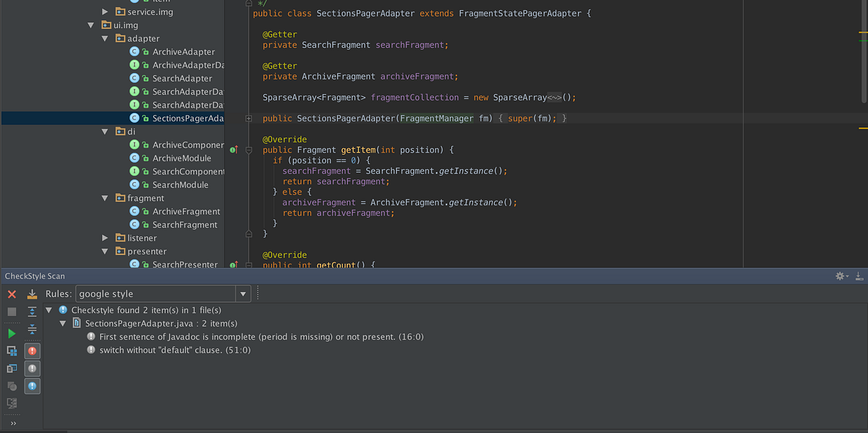Toggle the info severity filter
868x433 pixels.
pyautogui.click(x=32, y=385)
